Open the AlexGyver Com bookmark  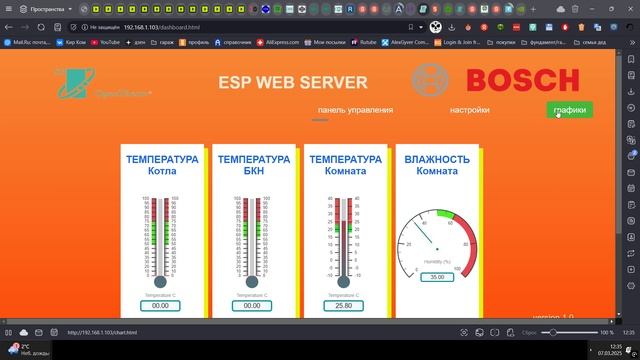[x=406, y=42]
